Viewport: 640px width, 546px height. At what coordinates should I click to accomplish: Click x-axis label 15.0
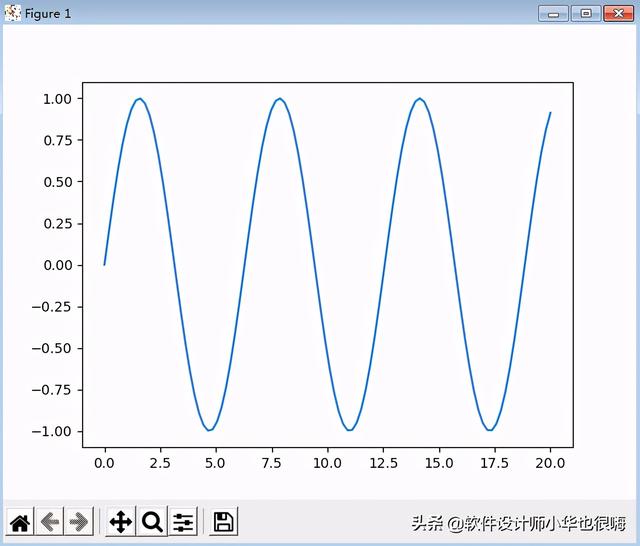click(439, 463)
